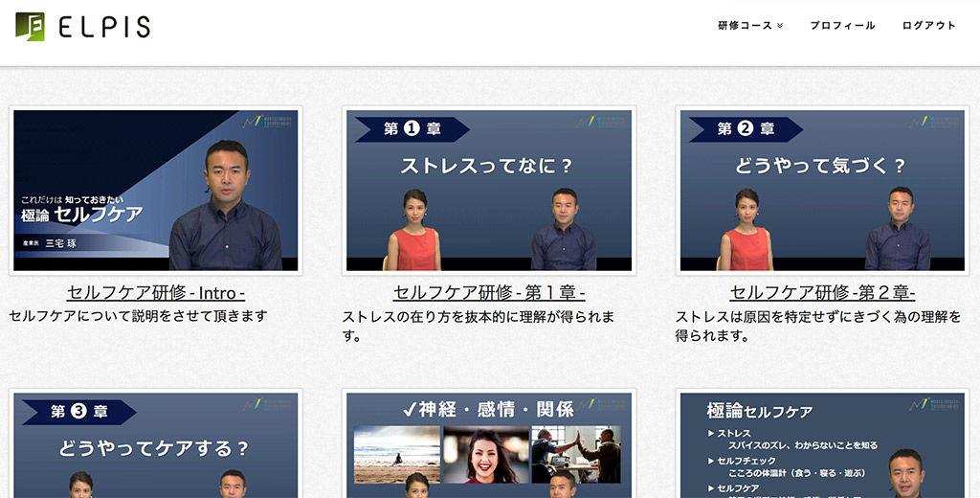
Task: Open the 第1章 ストレスってなに？ thumbnail
Action: click(x=489, y=191)
